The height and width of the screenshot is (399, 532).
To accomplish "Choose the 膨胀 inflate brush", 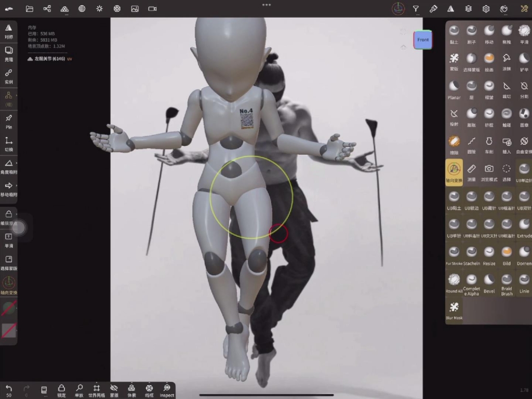I will click(x=472, y=117).
